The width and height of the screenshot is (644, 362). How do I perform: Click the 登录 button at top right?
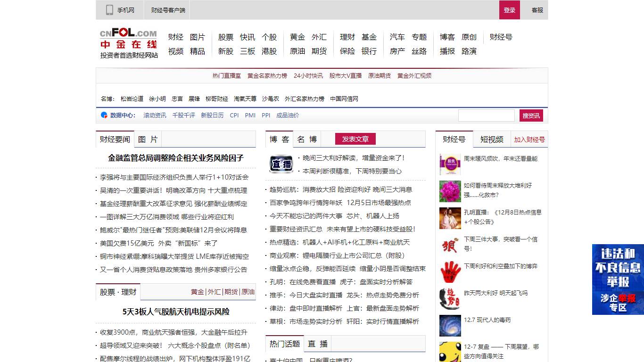510,10
